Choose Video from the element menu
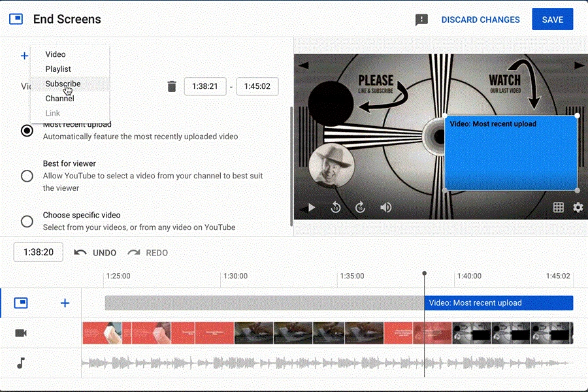588x392 pixels. pos(56,54)
